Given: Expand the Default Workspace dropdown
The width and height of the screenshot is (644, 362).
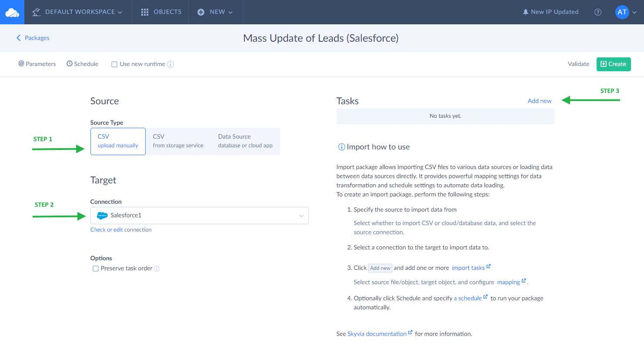Looking at the screenshot, I should point(77,12).
